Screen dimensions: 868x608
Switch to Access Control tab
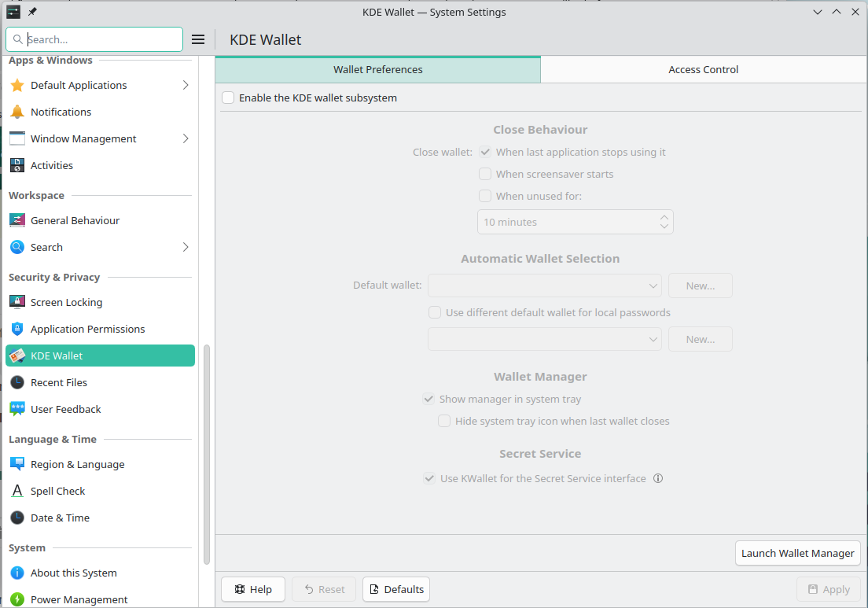pos(703,69)
